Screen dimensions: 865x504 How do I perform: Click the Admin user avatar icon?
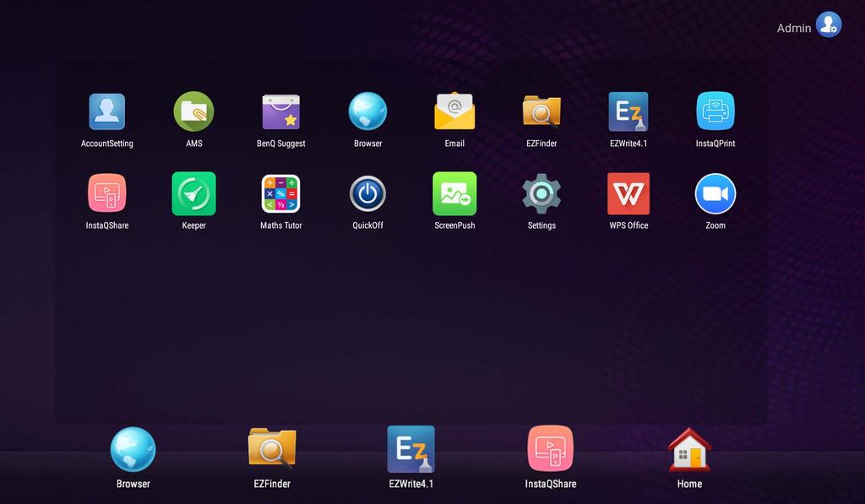tap(829, 24)
